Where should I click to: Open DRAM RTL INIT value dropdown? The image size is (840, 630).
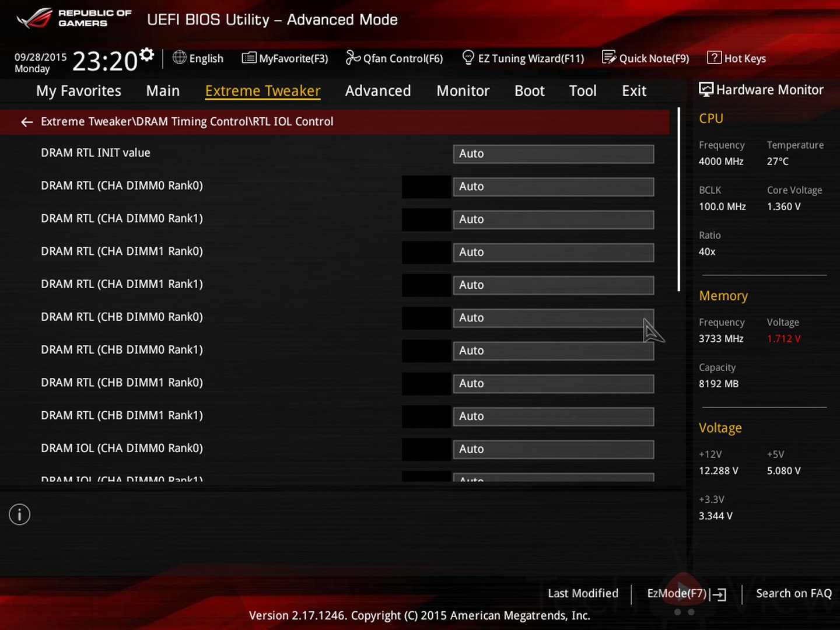(553, 154)
